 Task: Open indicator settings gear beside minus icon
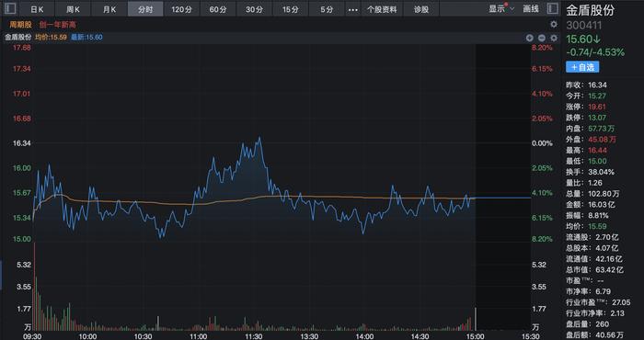tap(554, 38)
